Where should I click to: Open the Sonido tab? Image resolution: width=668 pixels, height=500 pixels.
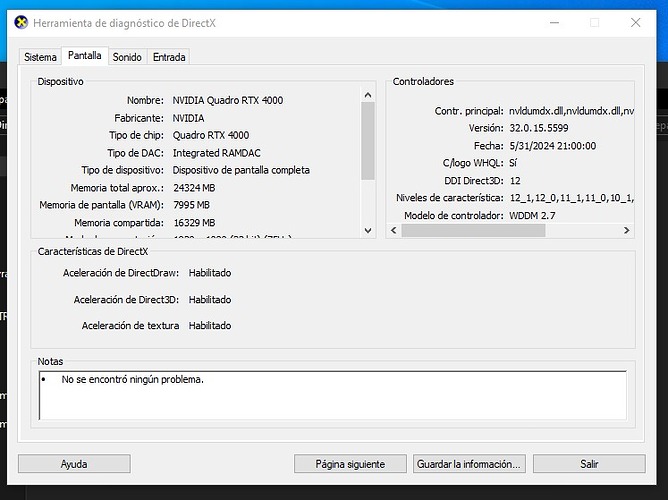127,57
